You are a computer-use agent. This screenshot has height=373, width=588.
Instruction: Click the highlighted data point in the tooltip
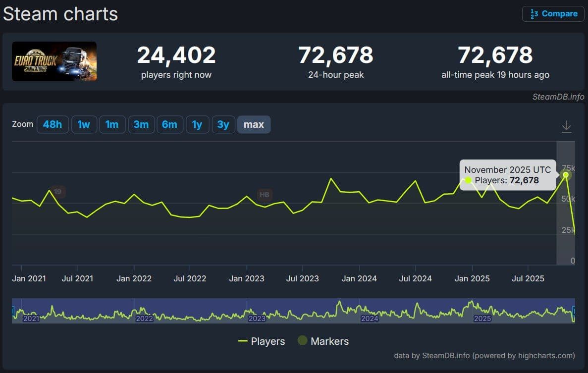click(468, 180)
